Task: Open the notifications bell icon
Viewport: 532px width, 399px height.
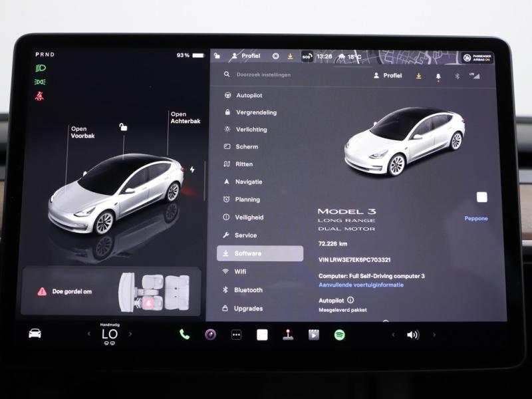Action: point(438,76)
